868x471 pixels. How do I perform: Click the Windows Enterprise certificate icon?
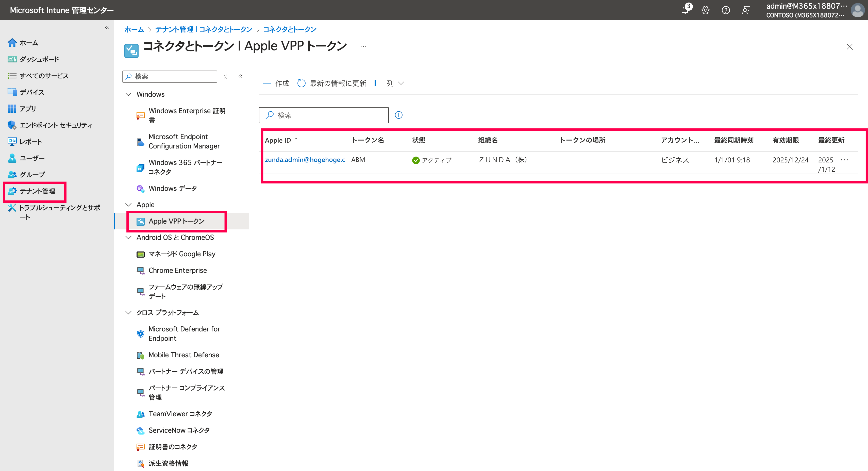click(x=141, y=115)
